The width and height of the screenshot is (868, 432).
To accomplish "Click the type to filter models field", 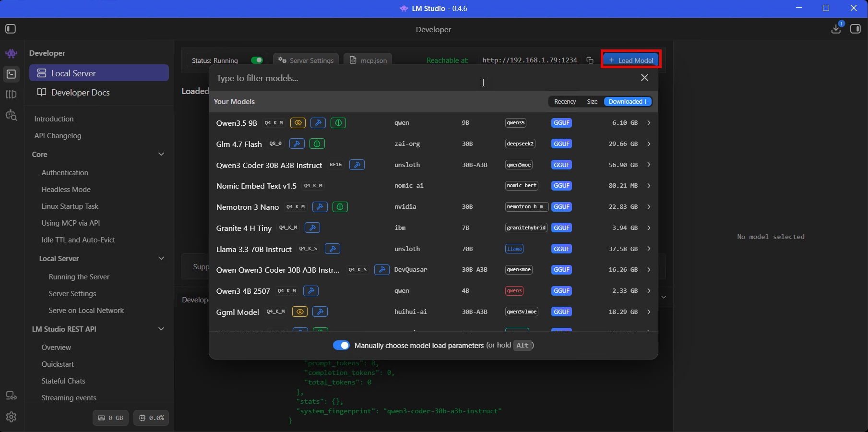I will click(336, 78).
